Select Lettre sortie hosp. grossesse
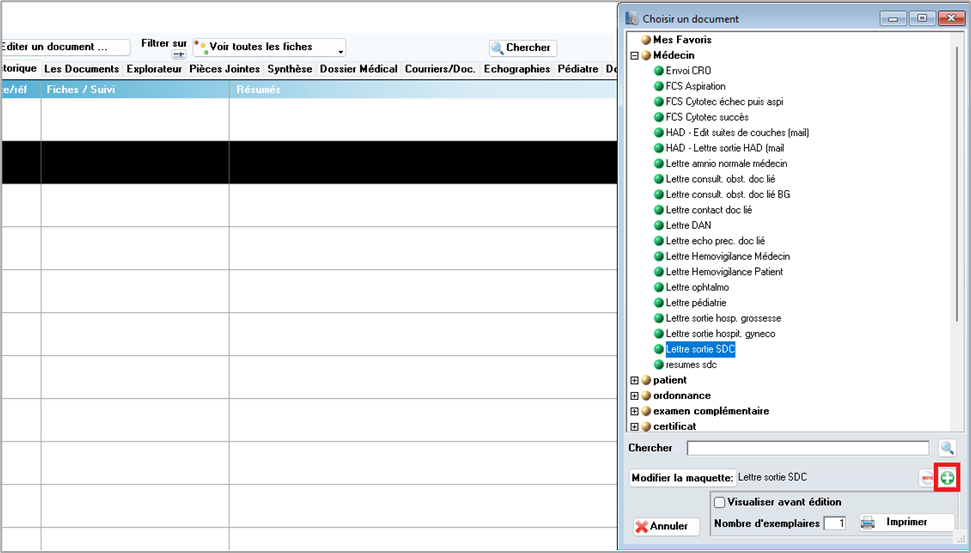The height and width of the screenshot is (553, 971). (x=723, y=318)
